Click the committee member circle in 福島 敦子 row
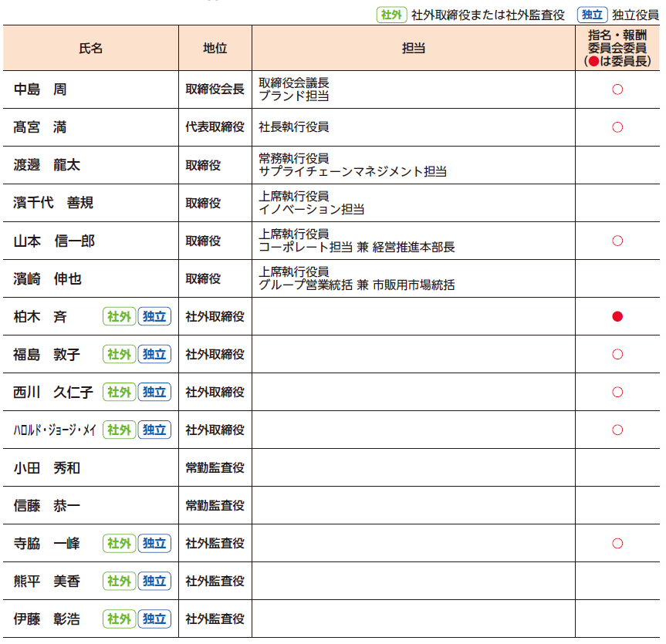 tap(617, 355)
